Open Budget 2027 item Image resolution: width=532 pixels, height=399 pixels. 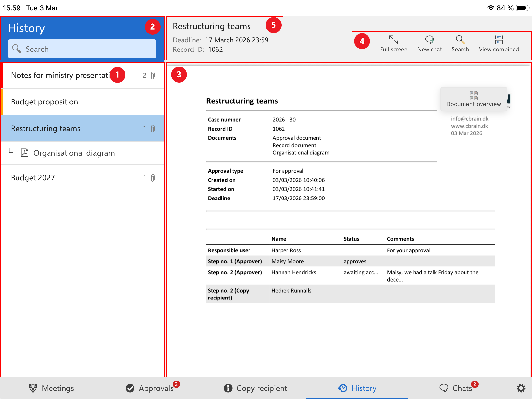tap(83, 178)
